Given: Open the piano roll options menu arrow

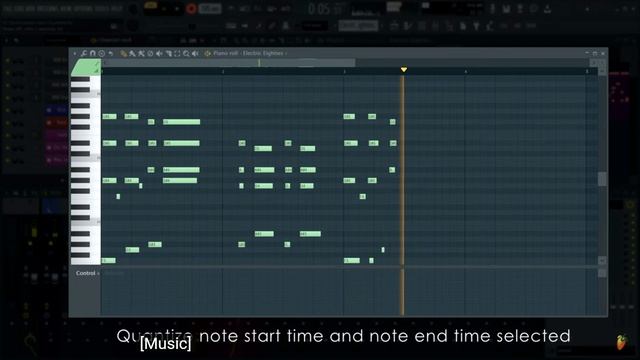Looking at the screenshot, I should click(75, 53).
